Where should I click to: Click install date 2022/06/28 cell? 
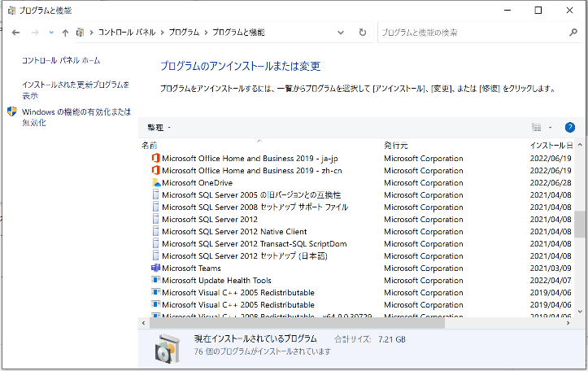[551, 183]
